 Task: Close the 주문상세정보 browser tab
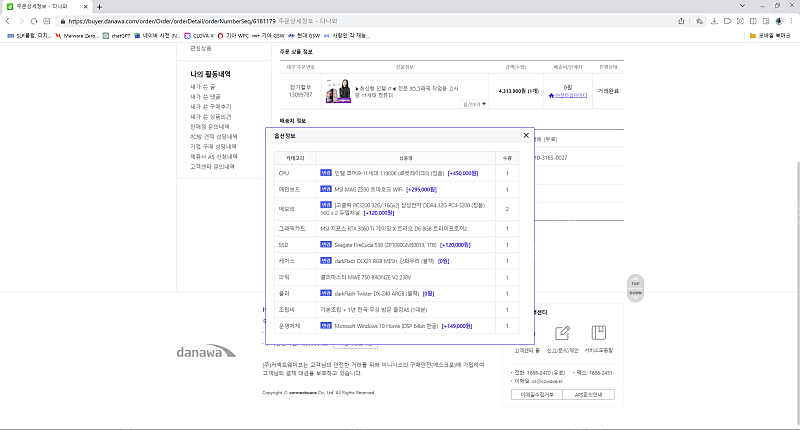tap(85, 7)
